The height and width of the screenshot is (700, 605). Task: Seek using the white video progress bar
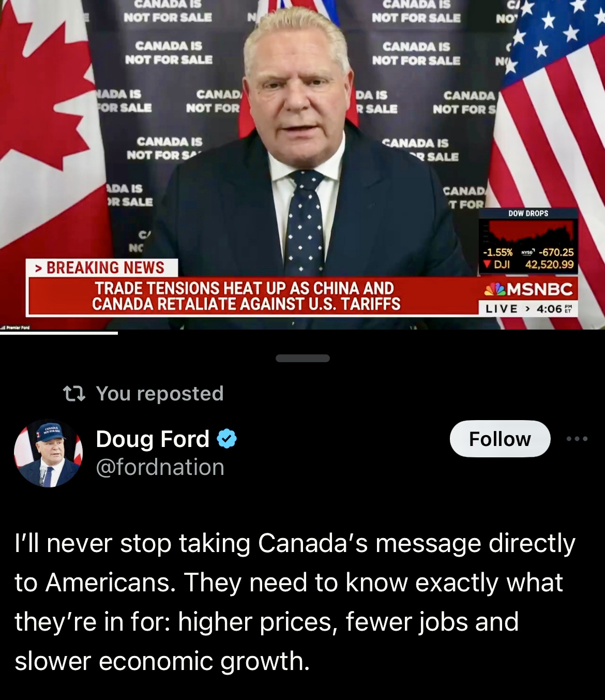59,333
